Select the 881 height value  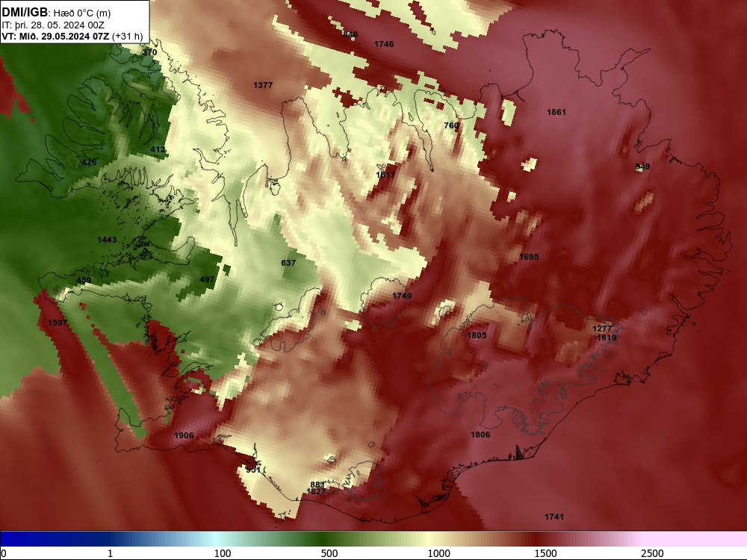317,485
